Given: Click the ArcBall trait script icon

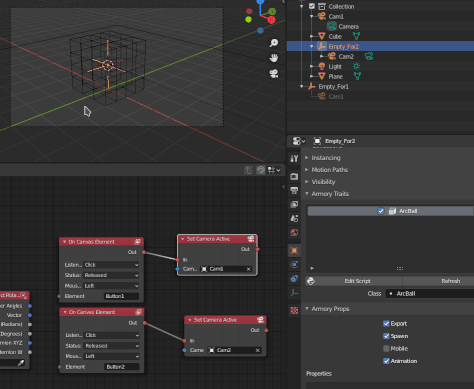Looking at the screenshot, I should tap(392, 211).
